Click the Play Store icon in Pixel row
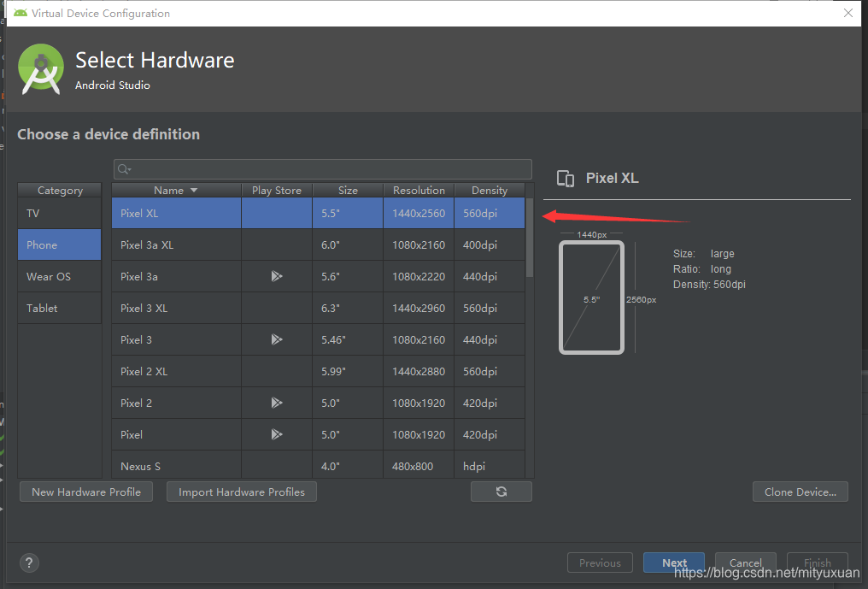 coord(277,434)
